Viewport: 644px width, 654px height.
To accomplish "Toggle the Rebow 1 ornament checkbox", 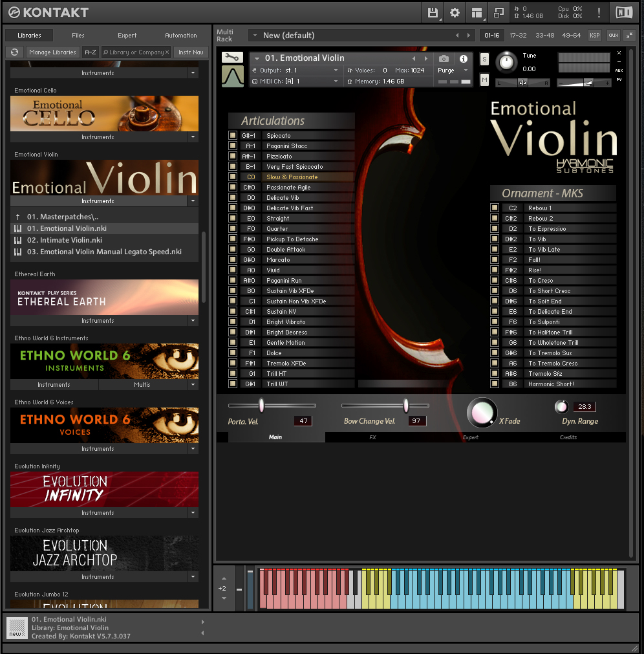I will click(495, 208).
